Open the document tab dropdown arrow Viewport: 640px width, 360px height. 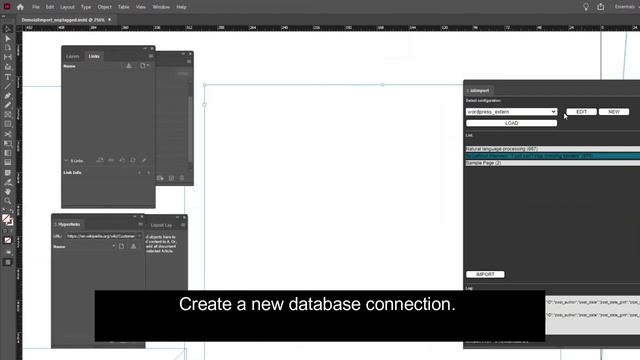click(x=109, y=20)
